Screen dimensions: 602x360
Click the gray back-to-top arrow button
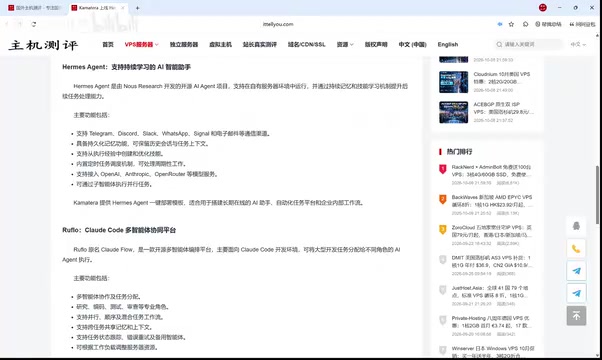576,315
